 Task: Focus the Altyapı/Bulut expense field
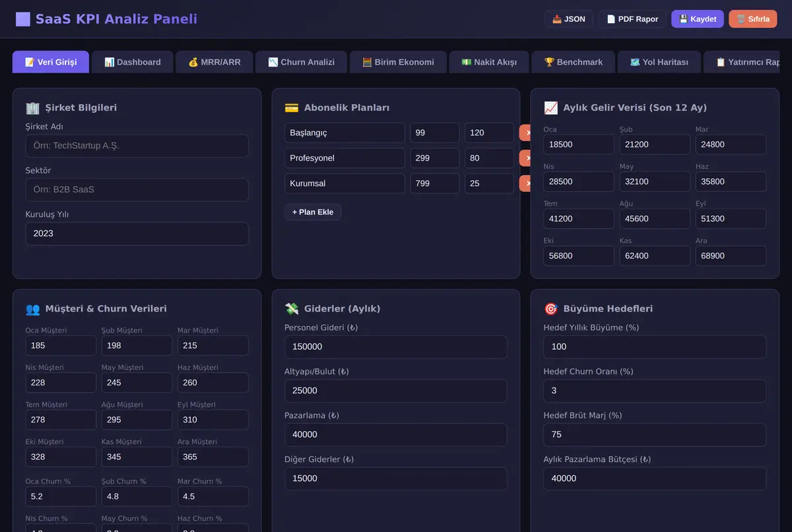396,391
